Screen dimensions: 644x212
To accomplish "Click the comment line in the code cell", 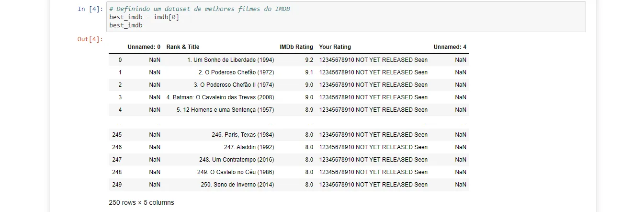I will pyautogui.click(x=199, y=9).
